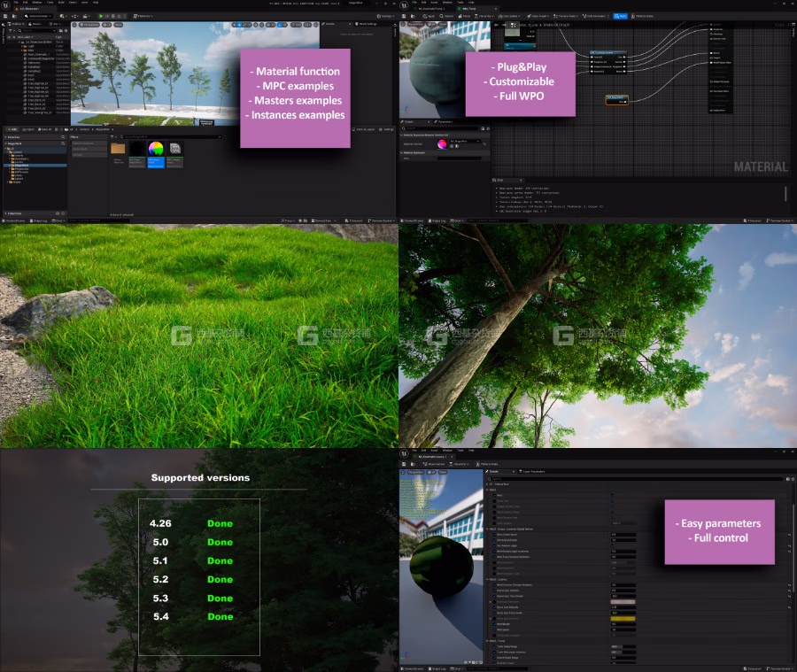Select the Outliner tab in level editor

(x=16, y=24)
